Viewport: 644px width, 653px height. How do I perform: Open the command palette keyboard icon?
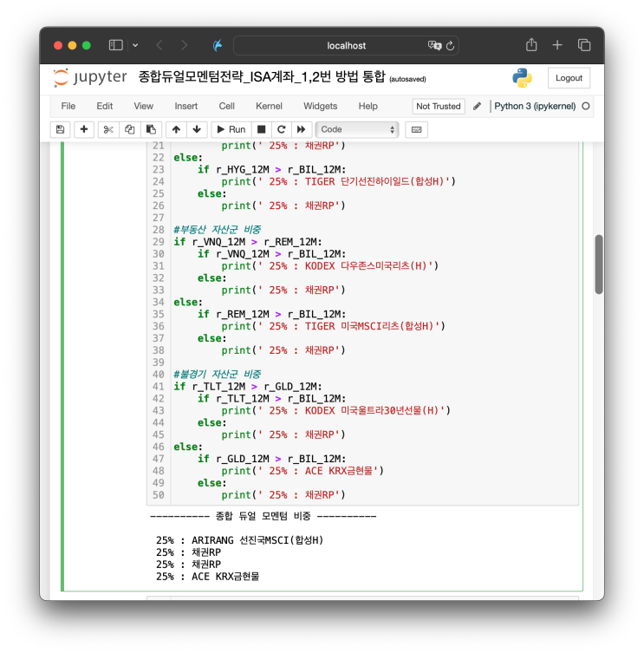click(x=416, y=129)
